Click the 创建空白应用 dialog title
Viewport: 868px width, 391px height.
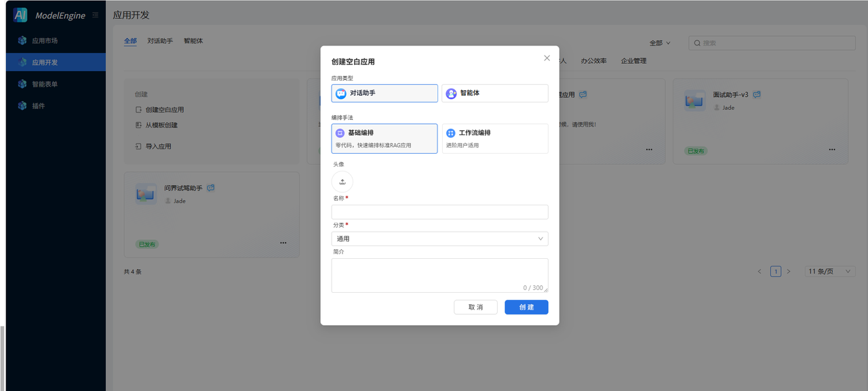click(353, 62)
